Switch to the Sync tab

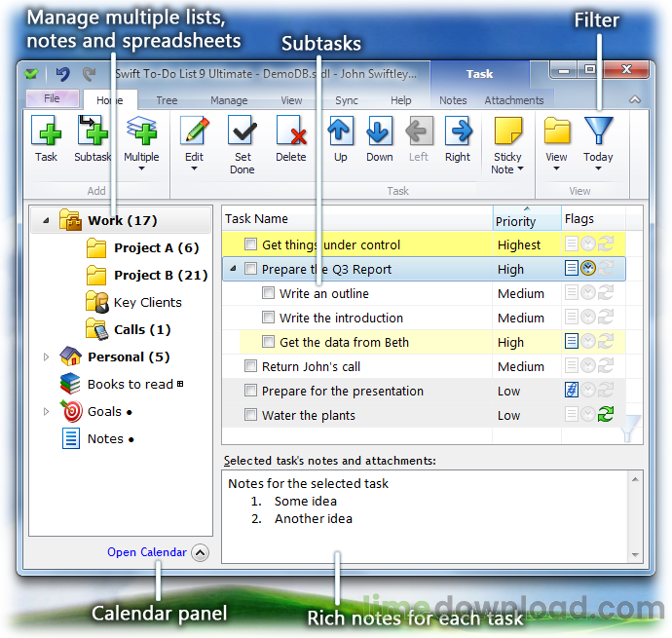[347, 100]
